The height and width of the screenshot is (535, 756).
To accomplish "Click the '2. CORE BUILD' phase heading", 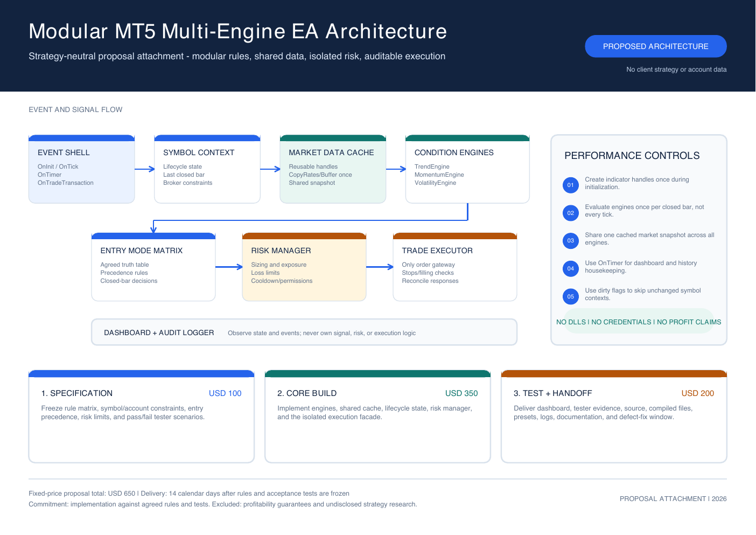I will 307,393.
